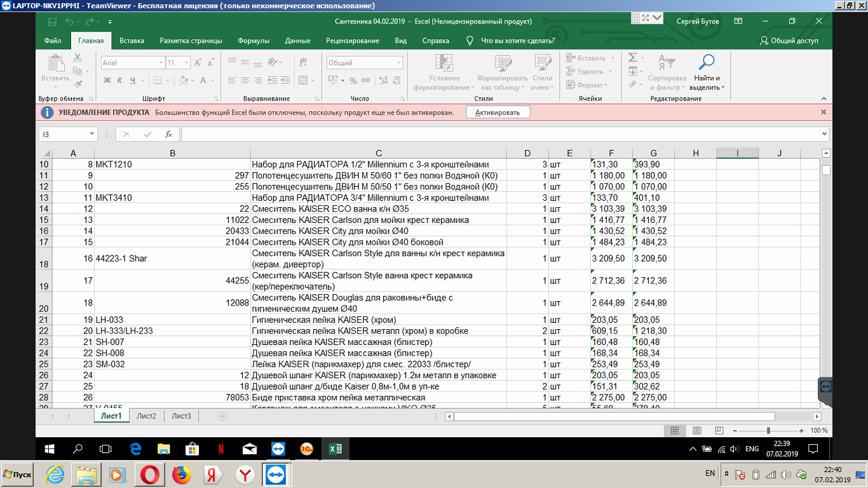
Task: Click the text orientation icon
Action: pyautogui.click(x=273, y=62)
